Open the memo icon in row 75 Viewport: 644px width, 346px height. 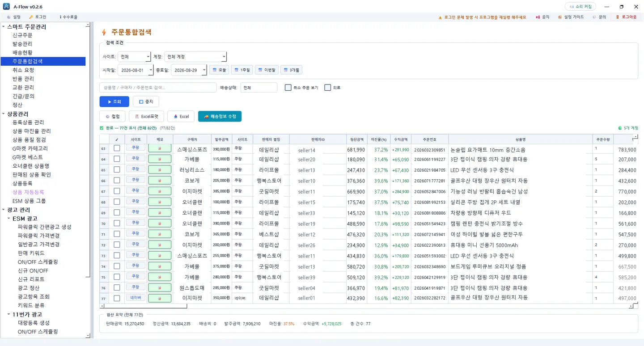[x=160, y=278]
